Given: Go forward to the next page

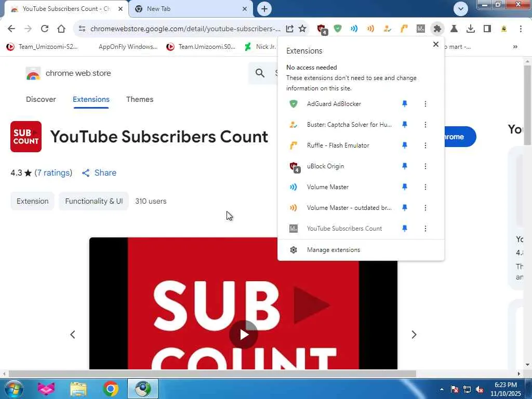Looking at the screenshot, I should click(28, 29).
